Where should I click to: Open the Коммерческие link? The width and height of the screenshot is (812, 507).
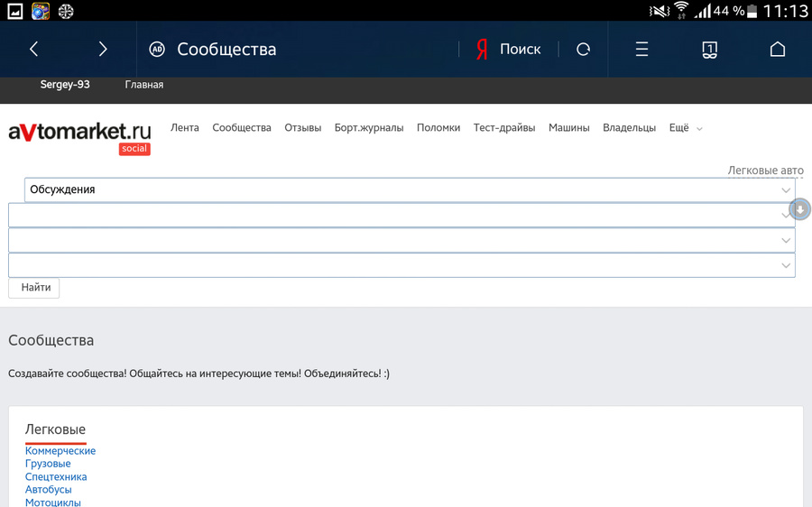(x=60, y=450)
